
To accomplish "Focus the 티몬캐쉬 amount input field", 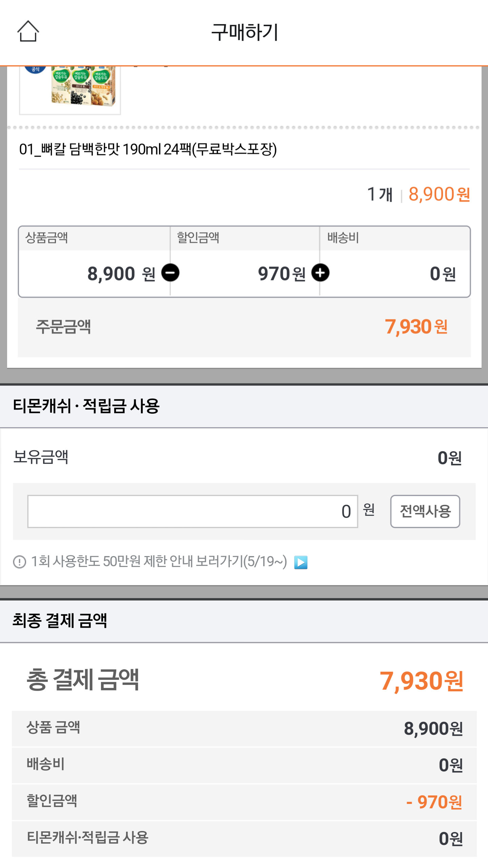I will (192, 511).
